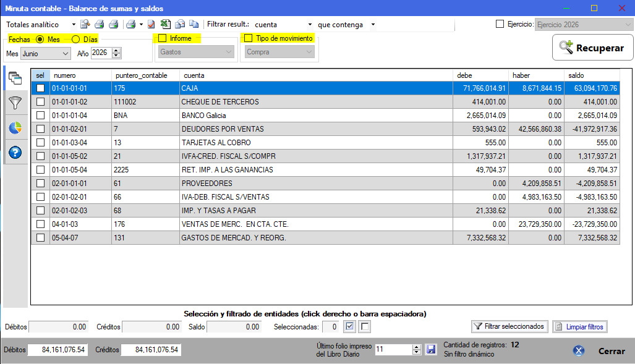
Task: Click the folio impreso spinner control
Action: tap(417, 349)
